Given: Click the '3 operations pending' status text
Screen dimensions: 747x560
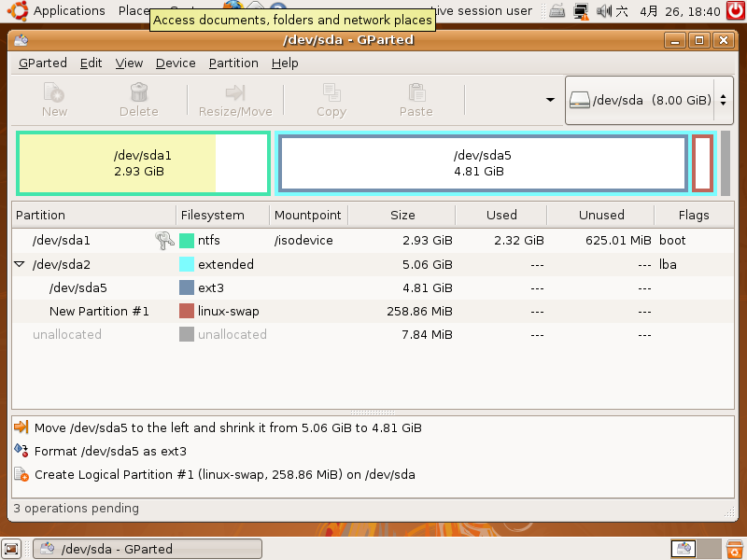Looking at the screenshot, I should point(77,508).
